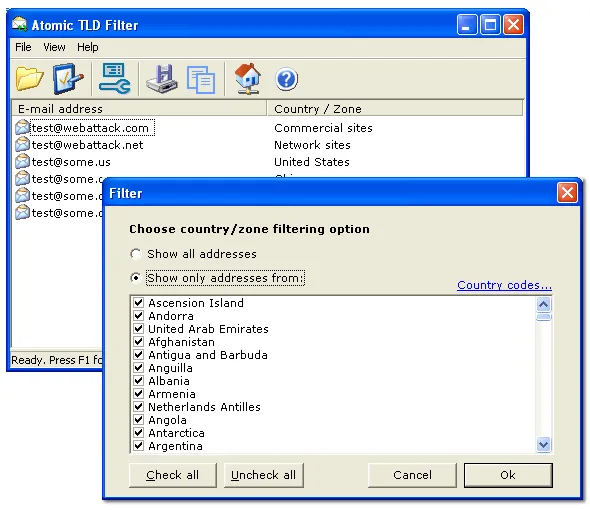The height and width of the screenshot is (510, 590).
Task: Click the filter checklist toolbar icon
Action: pyautogui.click(x=68, y=79)
